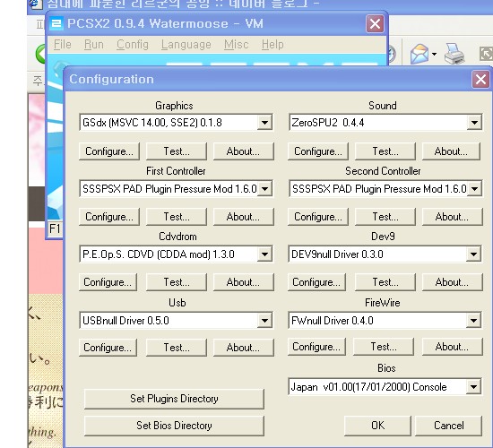Configure the FireWire plugin
This screenshot has height=448, width=493.
pos(316,347)
